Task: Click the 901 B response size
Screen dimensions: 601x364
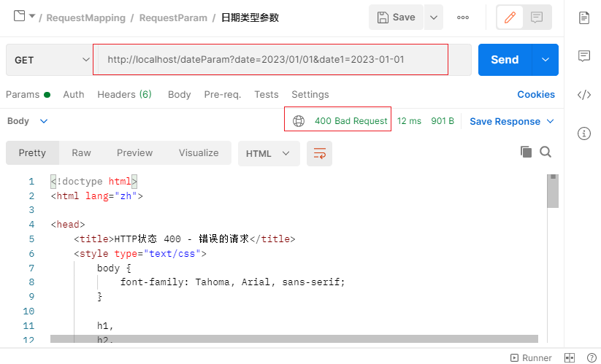Action: (x=443, y=121)
